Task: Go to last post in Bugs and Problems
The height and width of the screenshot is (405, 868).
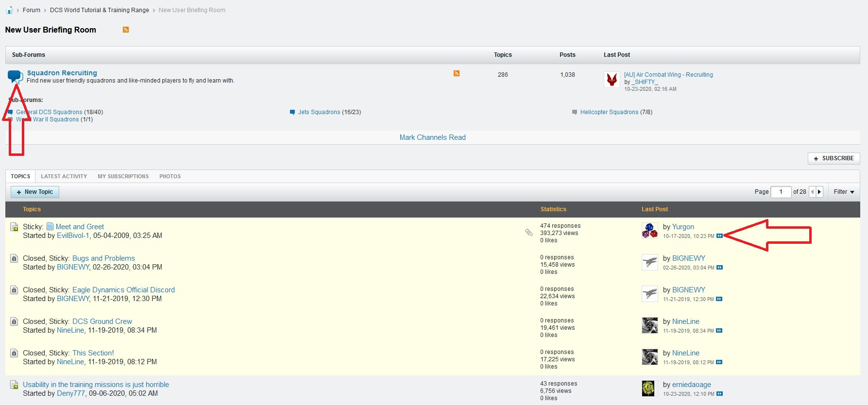Action: [x=719, y=268]
